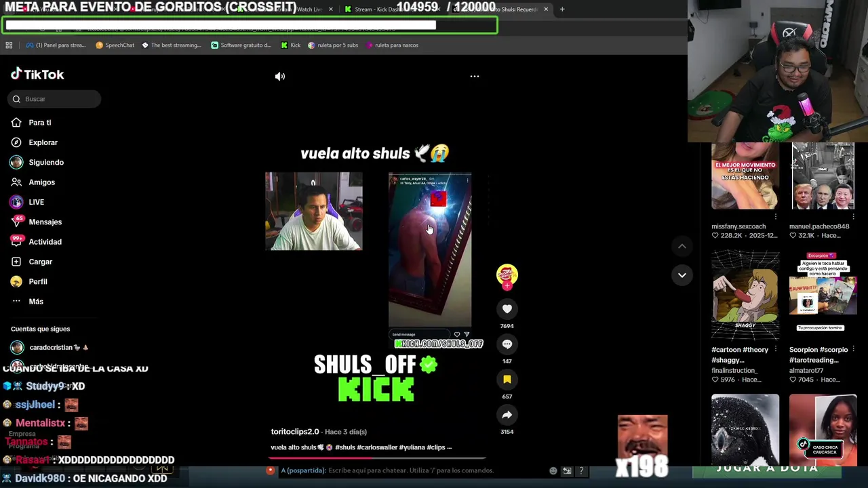Viewport: 868px width, 488px height.
Task: Focus the Buscar search field
Action: click(55, 99)
